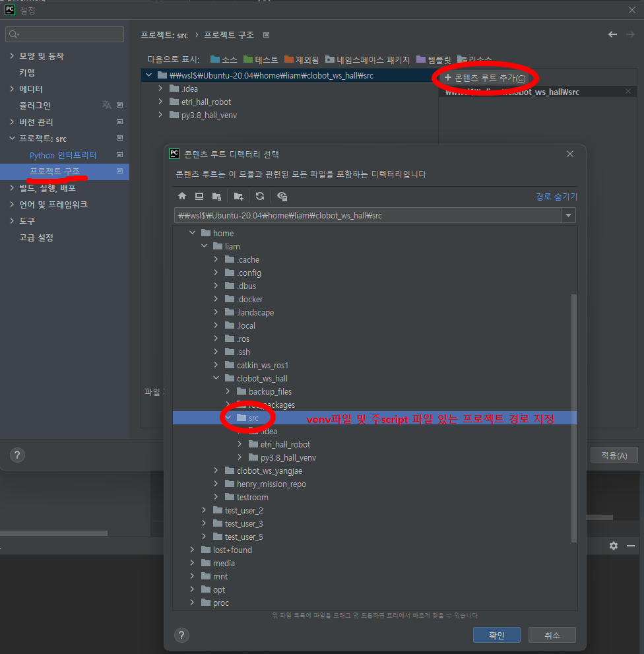Mark as 제외됨 folder icon
Screen dimensions: 644x654
click(289, 59)
